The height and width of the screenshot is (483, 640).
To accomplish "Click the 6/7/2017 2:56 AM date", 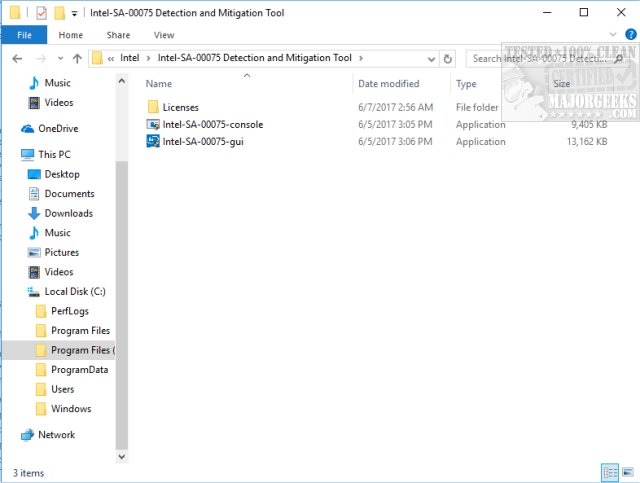I will coord(395,107).
